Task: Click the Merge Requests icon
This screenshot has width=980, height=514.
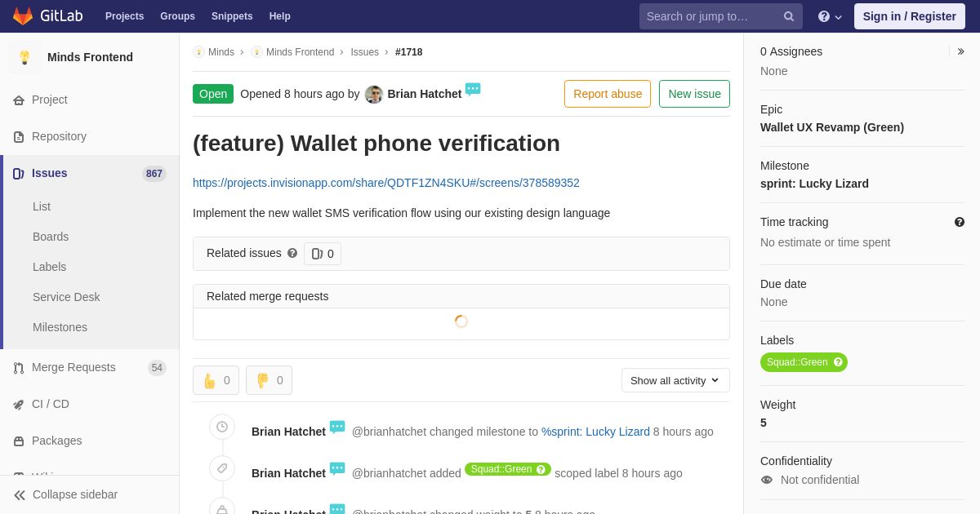Action: tap(19, 368)
